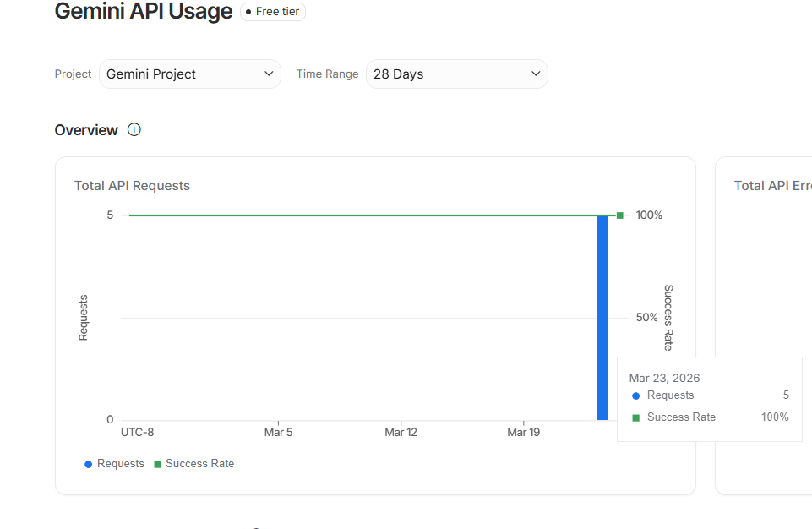Click the Overview section heading
812x529 pixels.
(x=86, y=130)
